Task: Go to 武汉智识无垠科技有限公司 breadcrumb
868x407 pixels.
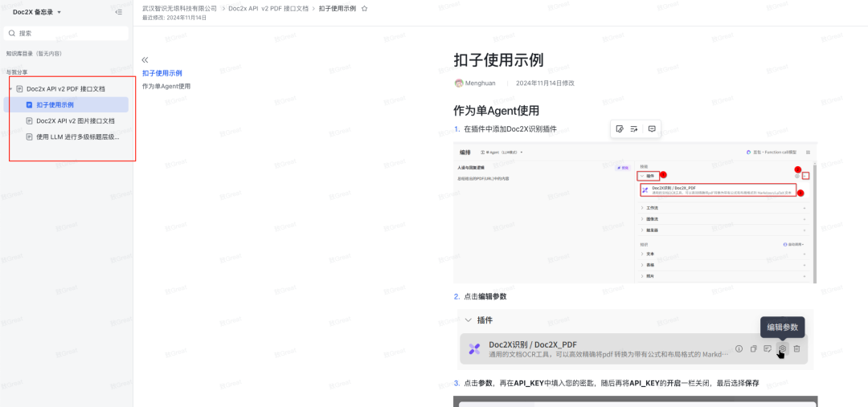Action: coord(179,9)
